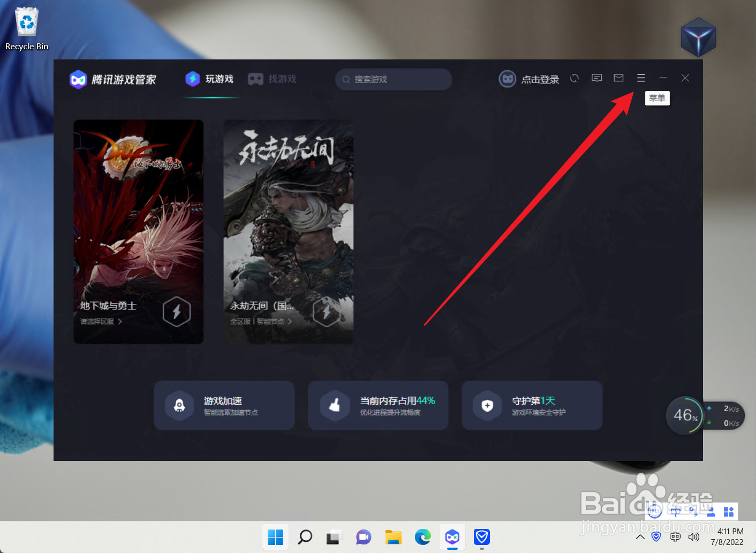Start acceleration for 永劫无间 lightning icon
Screen dimensions: 756x553
point(327,312)
